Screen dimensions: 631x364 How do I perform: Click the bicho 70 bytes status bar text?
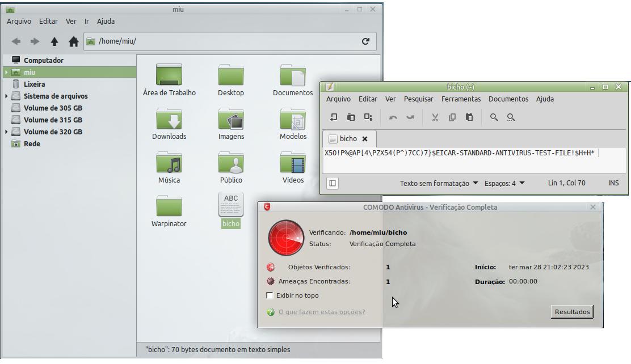[x=217, y=349]
